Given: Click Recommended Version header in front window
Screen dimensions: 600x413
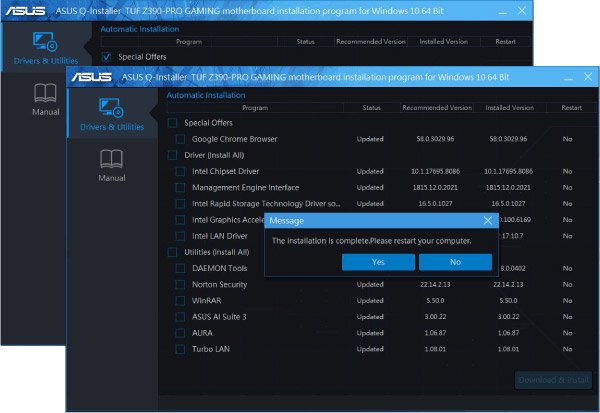Looking at the screenshot, I should pyautogui.click(x=437, y=108).
